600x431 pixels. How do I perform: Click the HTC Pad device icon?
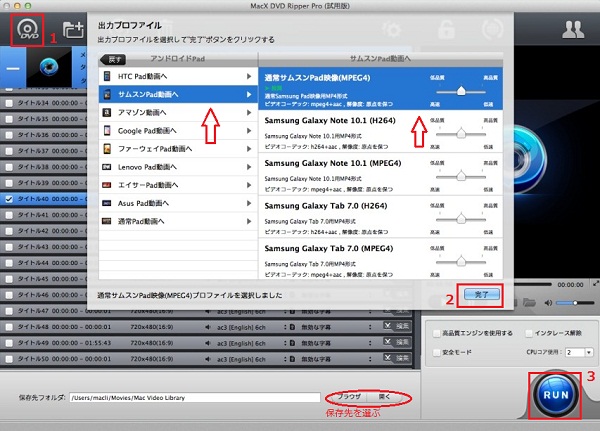[x=107, y=76]
